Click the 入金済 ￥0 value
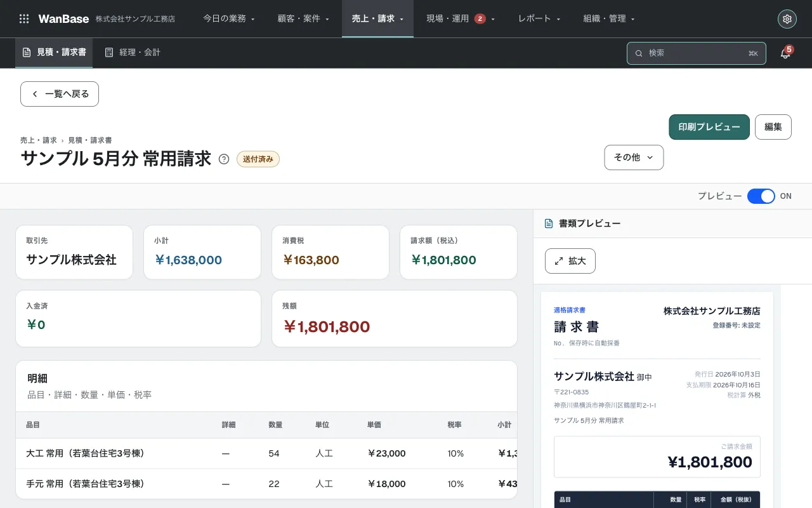 tap(36, 324)
